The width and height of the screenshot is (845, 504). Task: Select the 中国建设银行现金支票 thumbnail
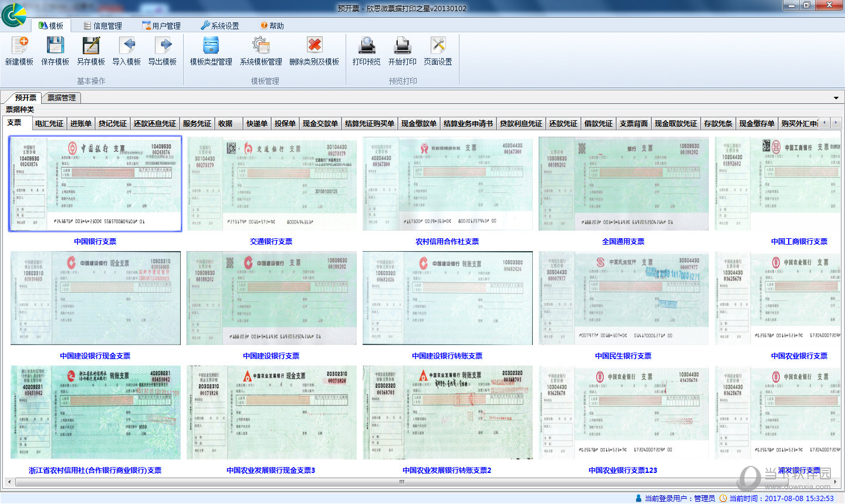[x=96, y=298]
